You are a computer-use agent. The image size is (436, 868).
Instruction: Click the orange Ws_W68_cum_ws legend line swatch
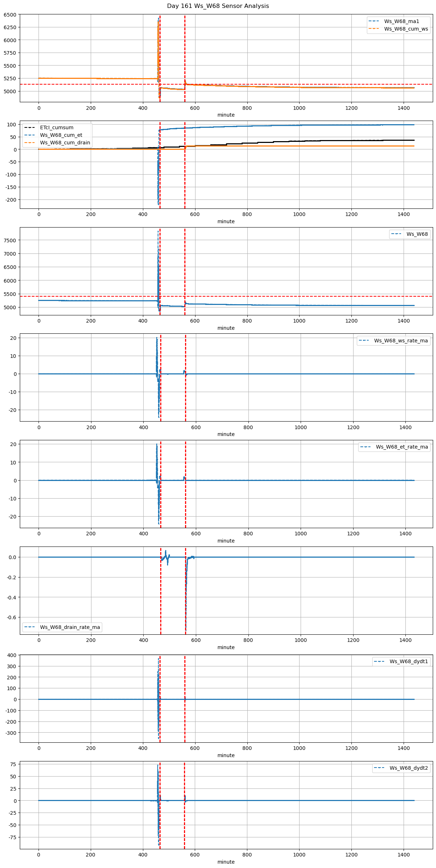pos(374,29)
